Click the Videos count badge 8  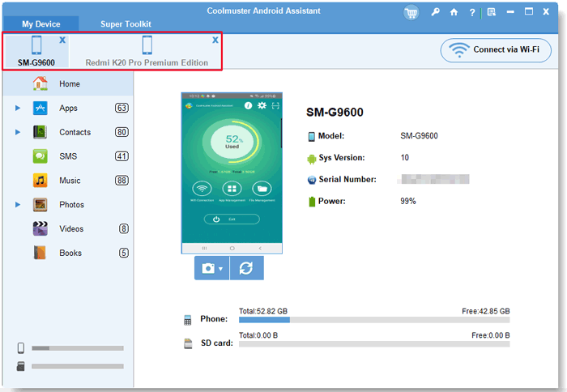pos(124,229)
